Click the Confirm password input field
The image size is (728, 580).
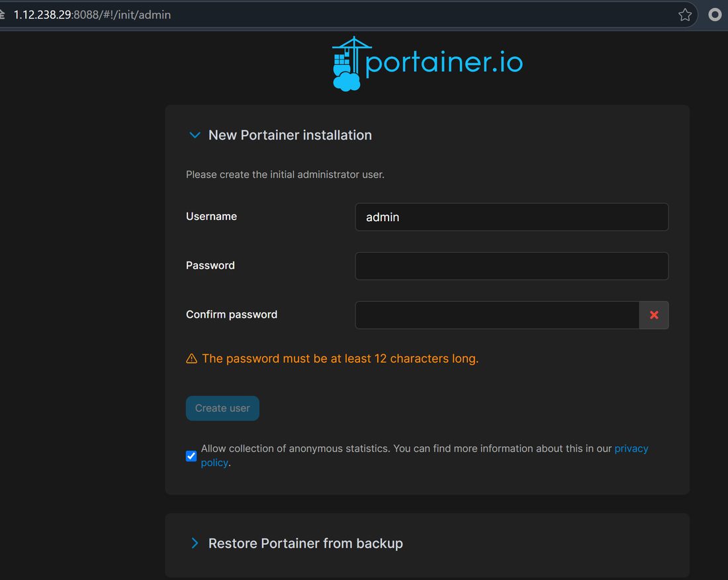coord(497,315)
